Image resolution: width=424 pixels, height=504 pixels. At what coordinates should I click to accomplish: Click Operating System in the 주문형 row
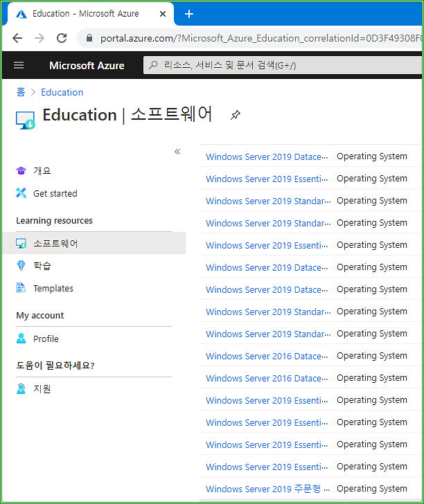(372, 489)
